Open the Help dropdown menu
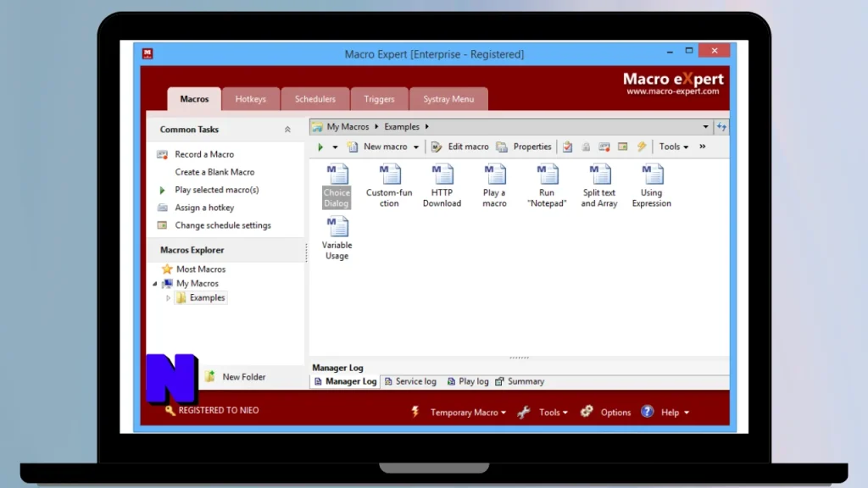Viewport: 868px width, 488px height. tap(675, 413)
